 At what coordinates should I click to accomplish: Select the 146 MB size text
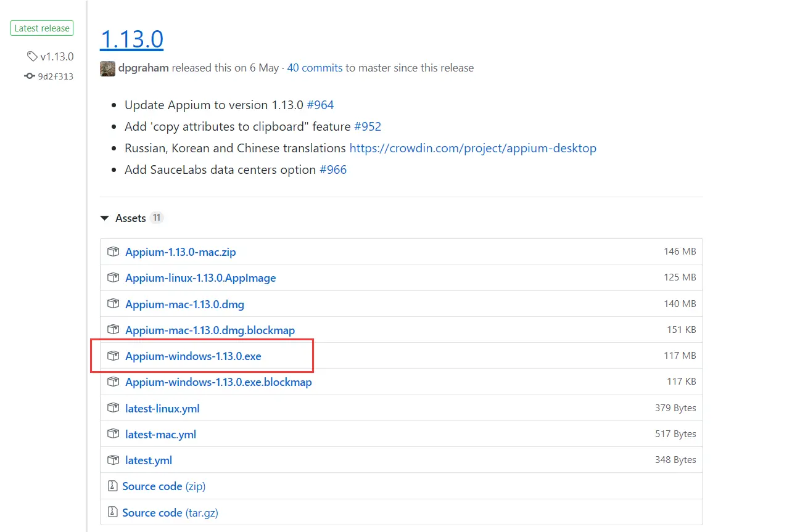coord(680,252)
